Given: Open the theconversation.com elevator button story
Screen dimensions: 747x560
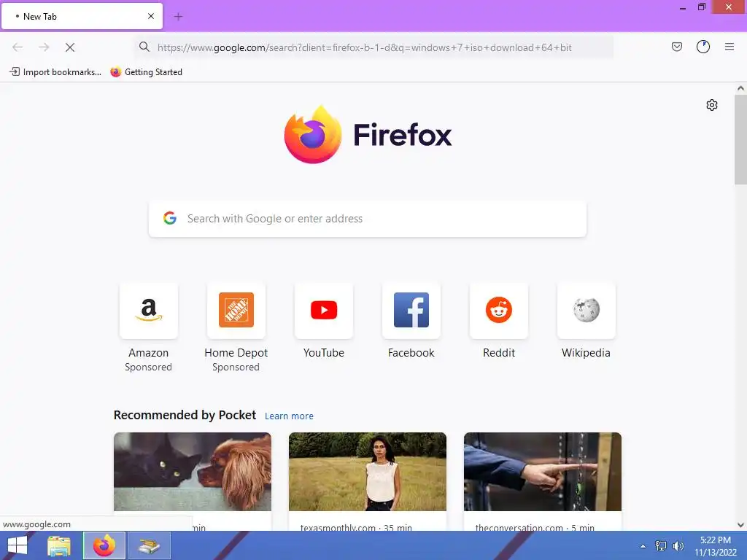Looking at the screenshot, I should pos(543,472).
